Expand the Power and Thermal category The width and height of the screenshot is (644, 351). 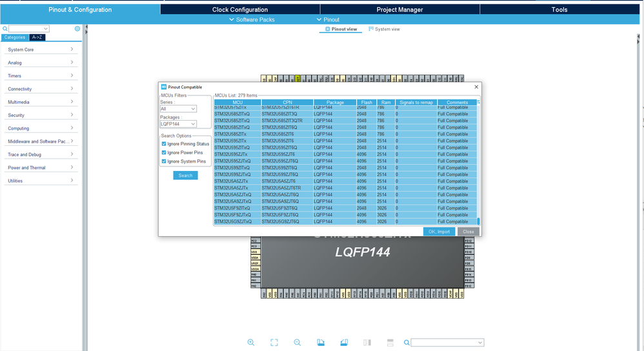[41, 168]
